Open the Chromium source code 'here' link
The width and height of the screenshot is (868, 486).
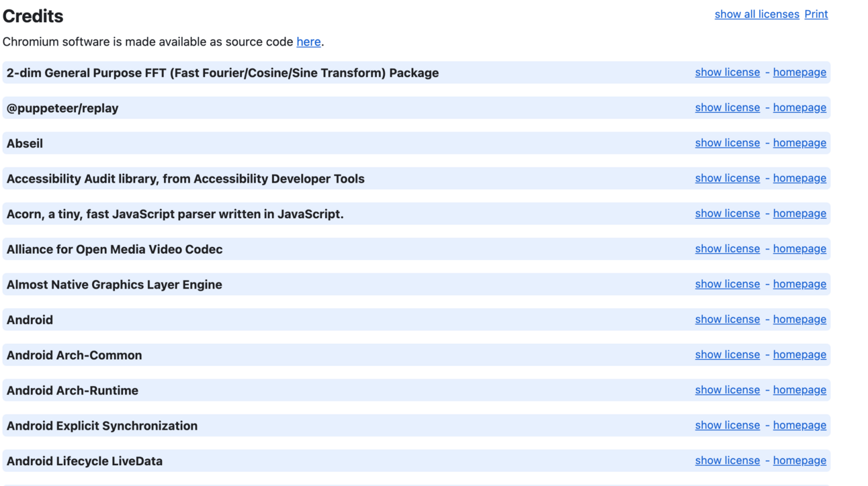(x=308, y=42)
